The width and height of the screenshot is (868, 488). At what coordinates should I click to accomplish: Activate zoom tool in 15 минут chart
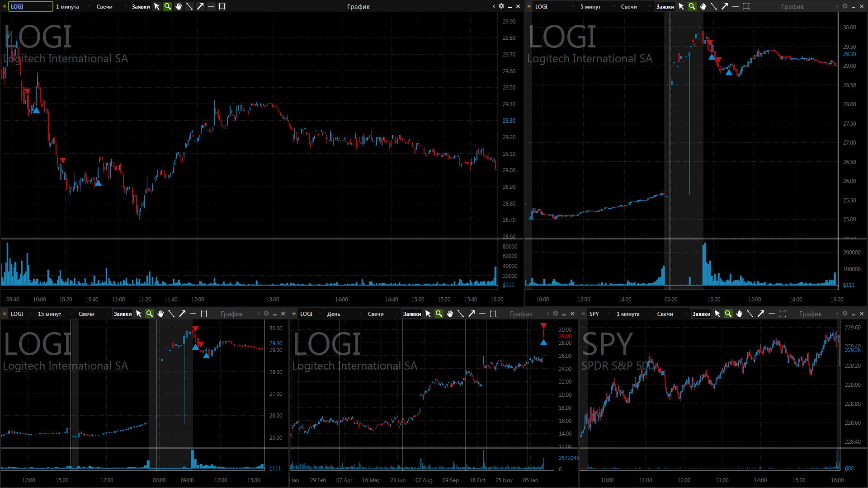click(150, 314)
